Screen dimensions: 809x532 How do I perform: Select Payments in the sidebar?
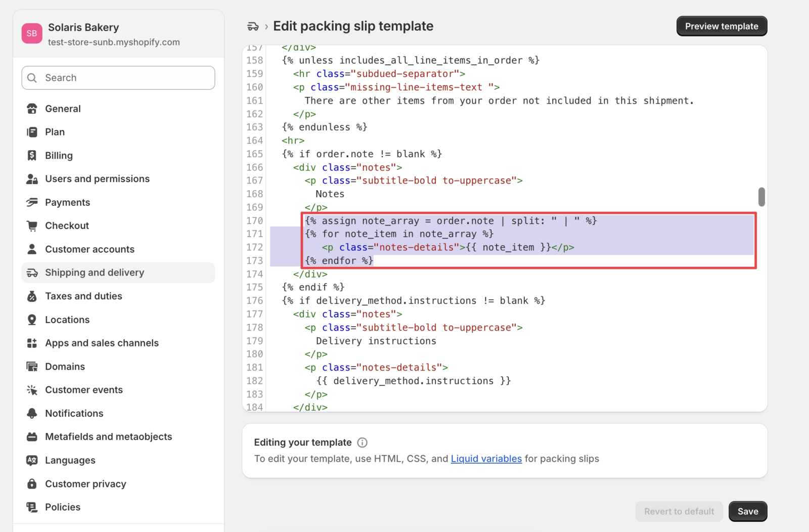(118, 202)
